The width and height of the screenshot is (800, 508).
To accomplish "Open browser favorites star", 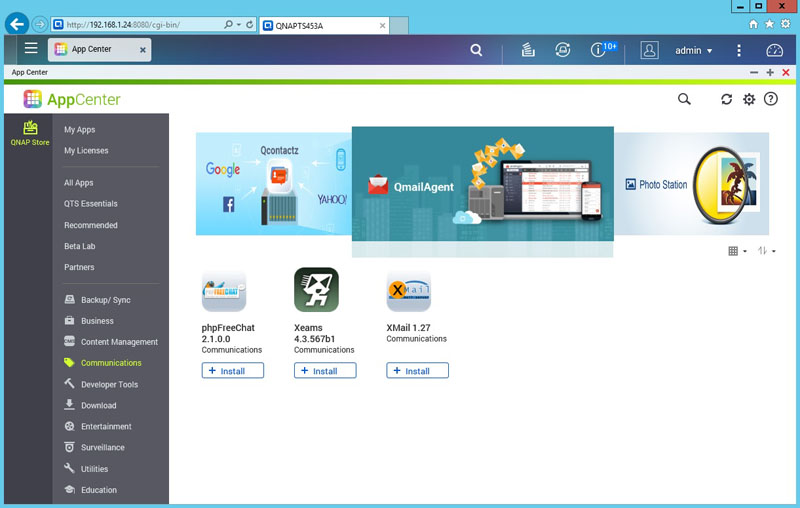I will tap(769, 24).
